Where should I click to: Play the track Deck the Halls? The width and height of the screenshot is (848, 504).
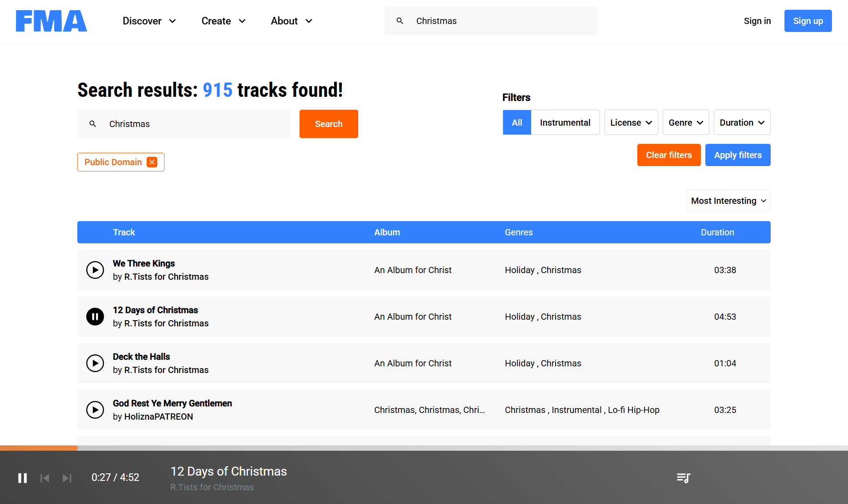95,363
